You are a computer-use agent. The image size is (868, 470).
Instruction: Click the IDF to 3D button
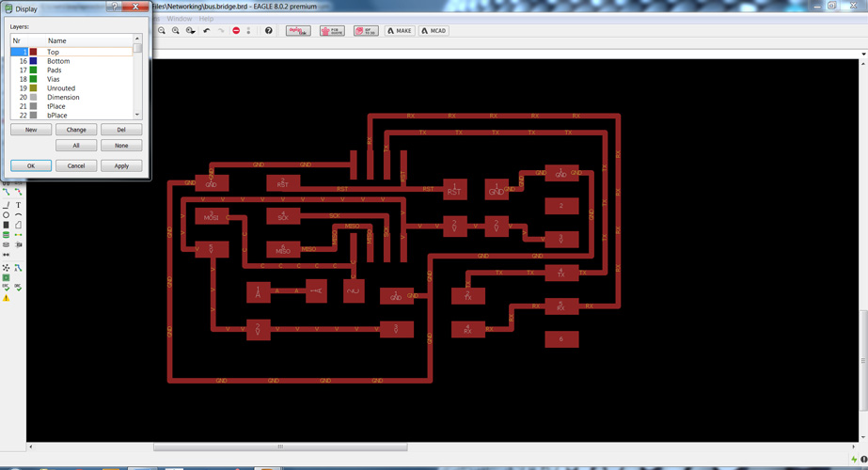[366, 31]
